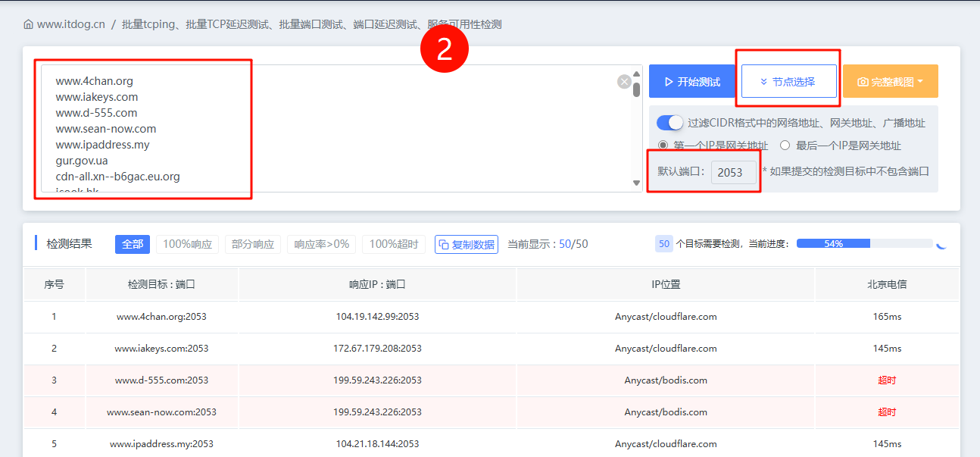Screen dimensions: 980x457
Task: Click the double-chevron icon on 节点选择
Action: (x=763, y=82)
